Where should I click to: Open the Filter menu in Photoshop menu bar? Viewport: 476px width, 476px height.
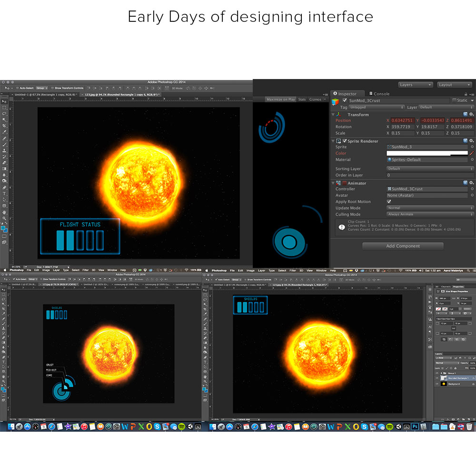click(x=85, y=270)
